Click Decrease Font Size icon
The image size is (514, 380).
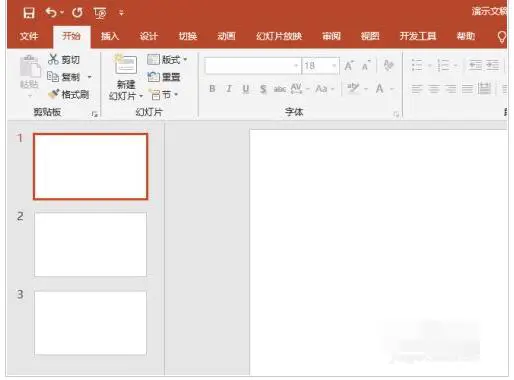point(366,66)
